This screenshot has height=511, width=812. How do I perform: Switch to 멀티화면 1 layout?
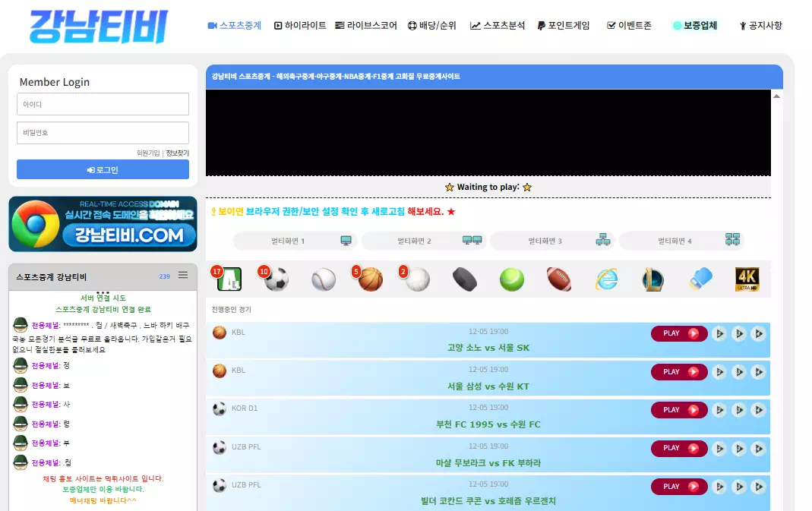click(295, 241)
